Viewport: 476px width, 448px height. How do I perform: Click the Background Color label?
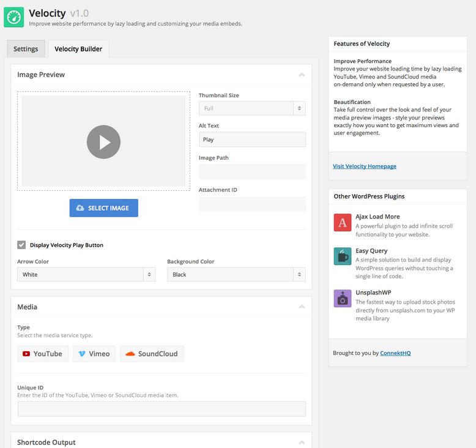coord(191,261)
